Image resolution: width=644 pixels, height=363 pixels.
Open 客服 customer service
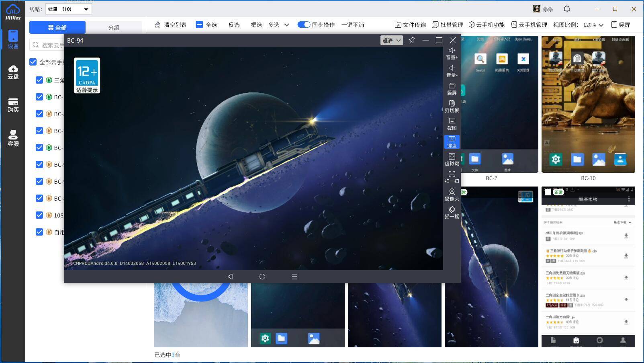(13, 138)
